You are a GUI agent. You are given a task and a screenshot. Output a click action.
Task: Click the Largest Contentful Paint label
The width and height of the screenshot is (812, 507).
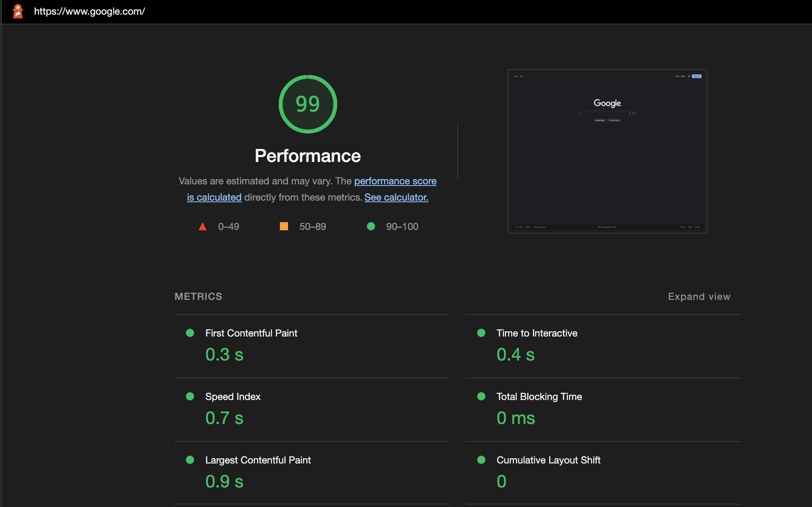258,460
